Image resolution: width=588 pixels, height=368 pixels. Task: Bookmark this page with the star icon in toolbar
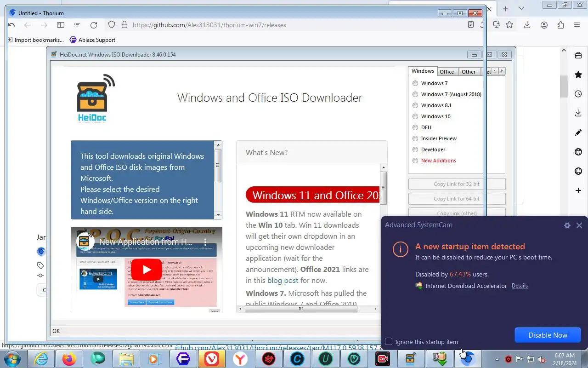(509, 25)
